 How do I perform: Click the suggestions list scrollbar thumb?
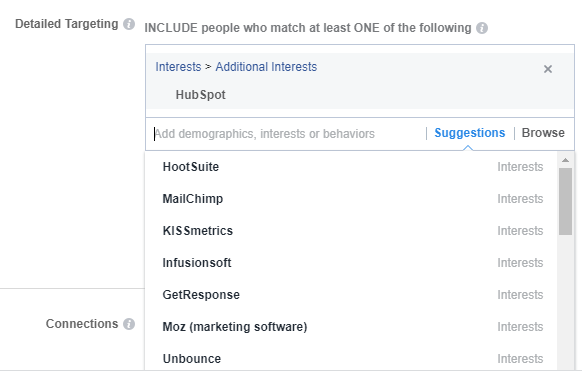(565, 201)
